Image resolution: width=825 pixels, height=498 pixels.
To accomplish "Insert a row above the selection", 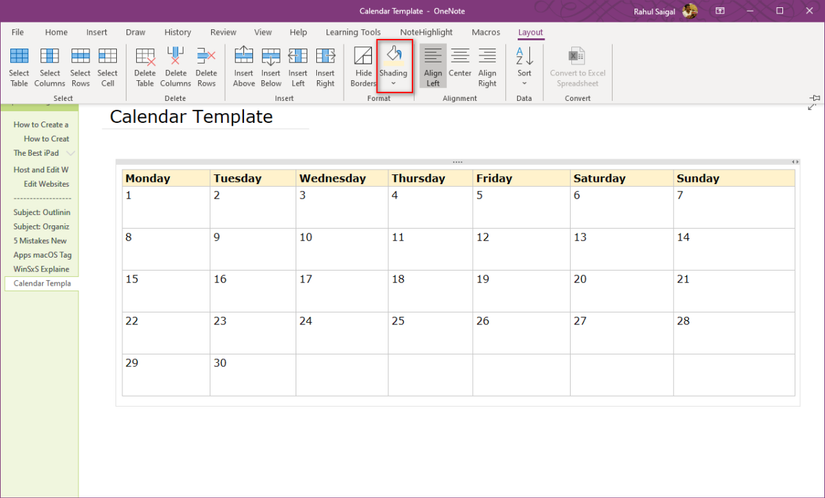I will click(x=244, y=67).
